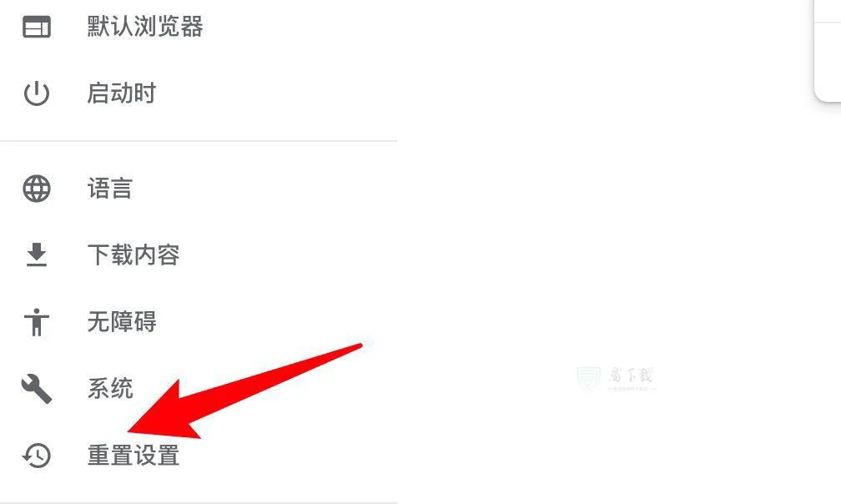Click the faint shield watermark logo
Screen dimensions: 841x504
pos(588,379)
